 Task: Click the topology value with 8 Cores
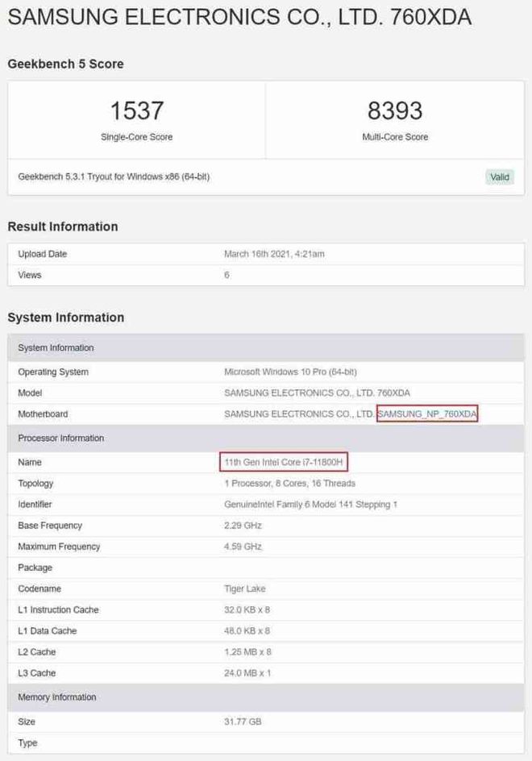point(289,484)
